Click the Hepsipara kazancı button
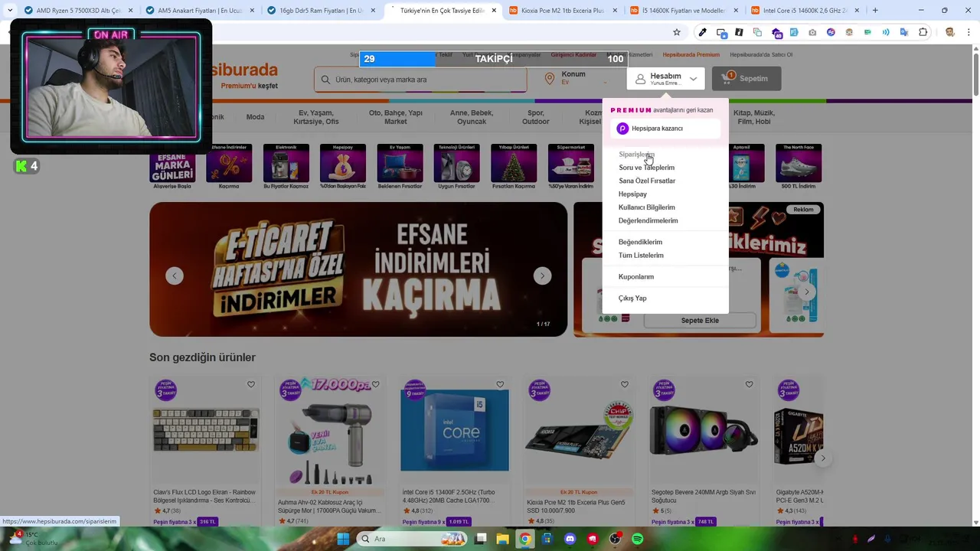 tap(665, 129)
